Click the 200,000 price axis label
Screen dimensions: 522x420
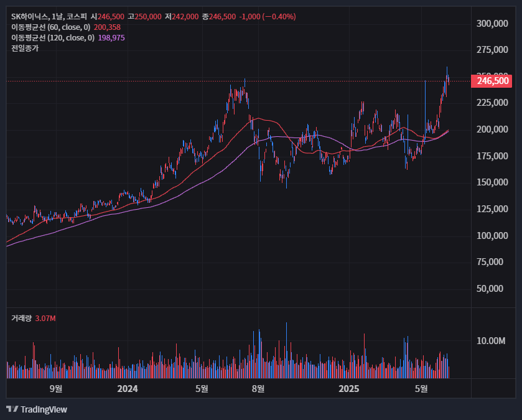click(x=492, y=129)
